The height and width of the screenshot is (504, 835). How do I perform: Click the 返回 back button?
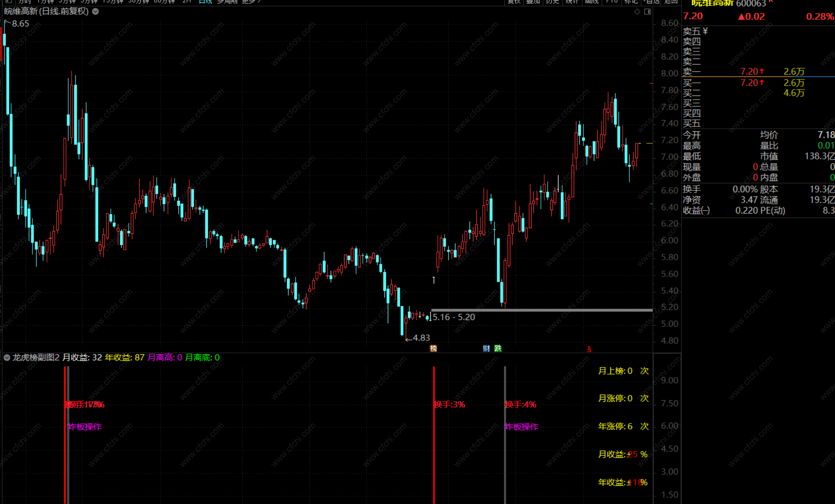[x=671, y=1]
